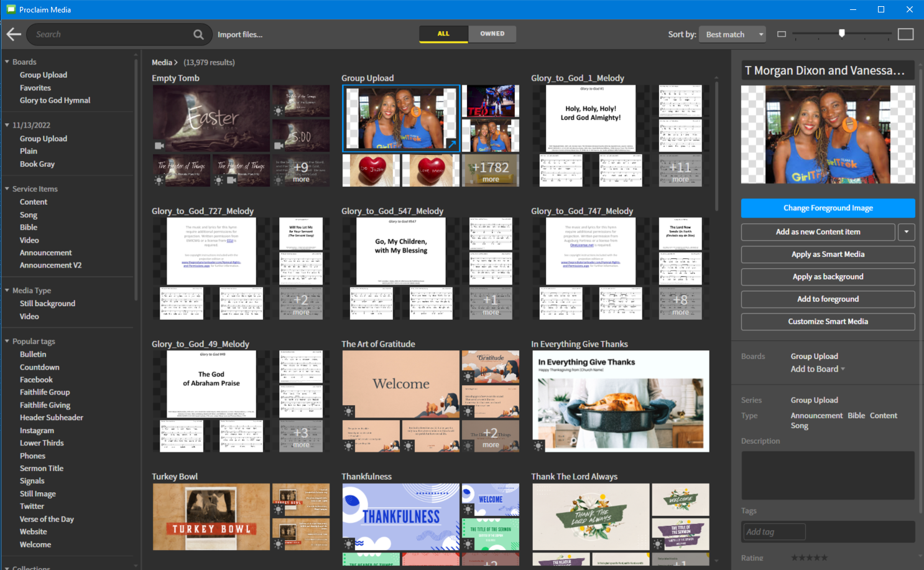Image resolution: width=924 pixels, height=570 pixels.
Task: Collapse the Popular tags section
Action: (7, 342)
